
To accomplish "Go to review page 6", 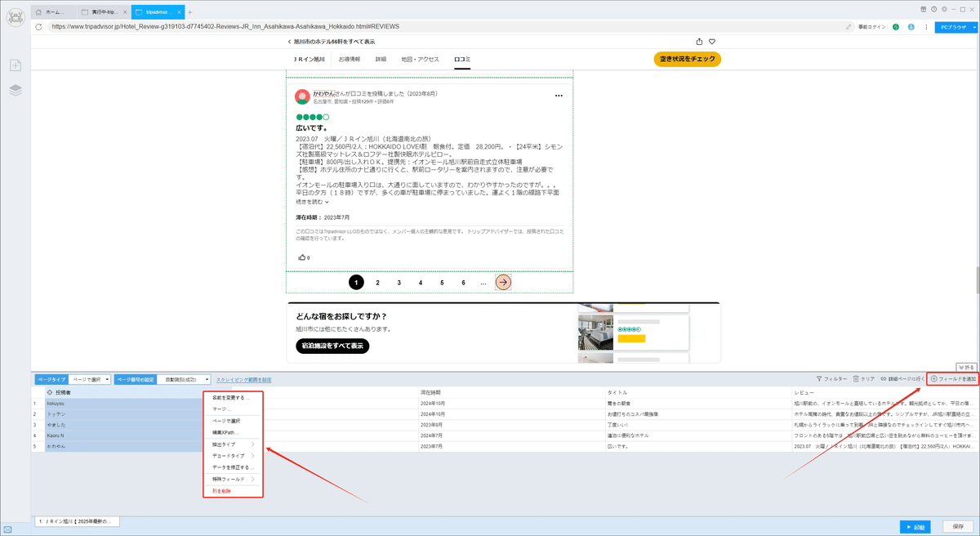I will click(463, 282).
